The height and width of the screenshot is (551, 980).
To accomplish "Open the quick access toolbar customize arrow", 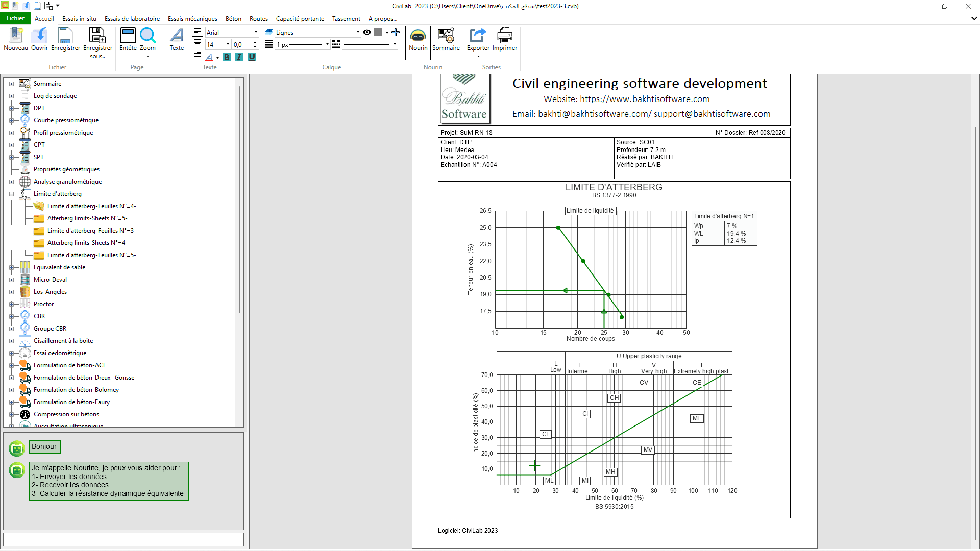I will click(58, 6).
